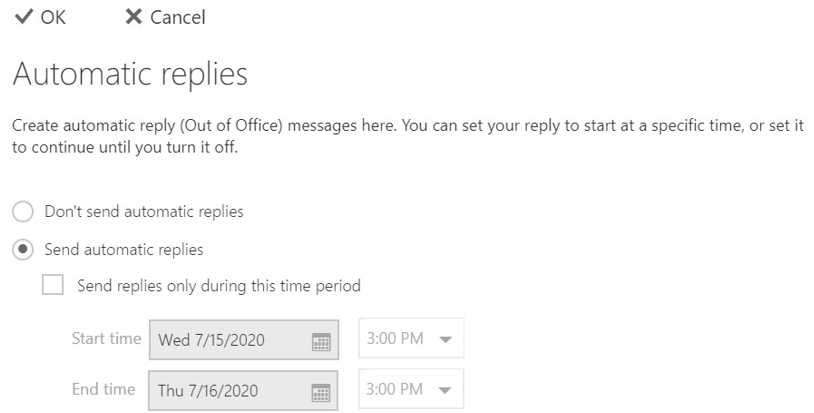Screen dimensions: 814x413
Task: Click the End time label
Action: [x=104, y=389]
